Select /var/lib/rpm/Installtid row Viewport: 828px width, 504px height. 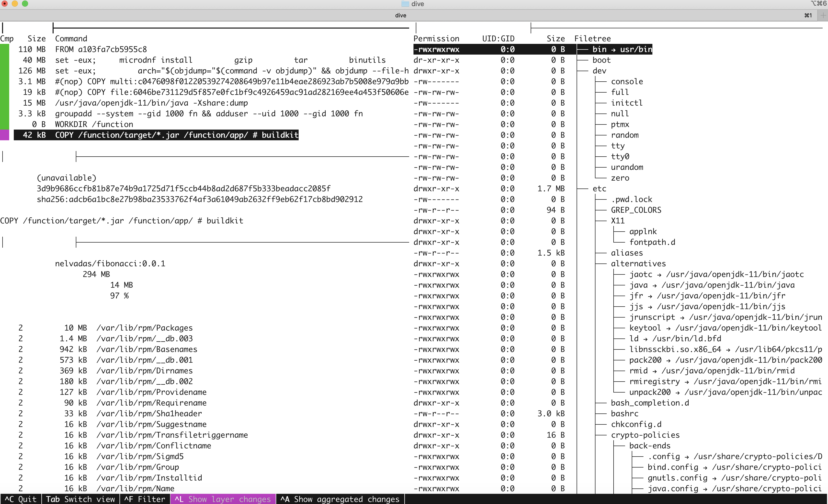110,478
